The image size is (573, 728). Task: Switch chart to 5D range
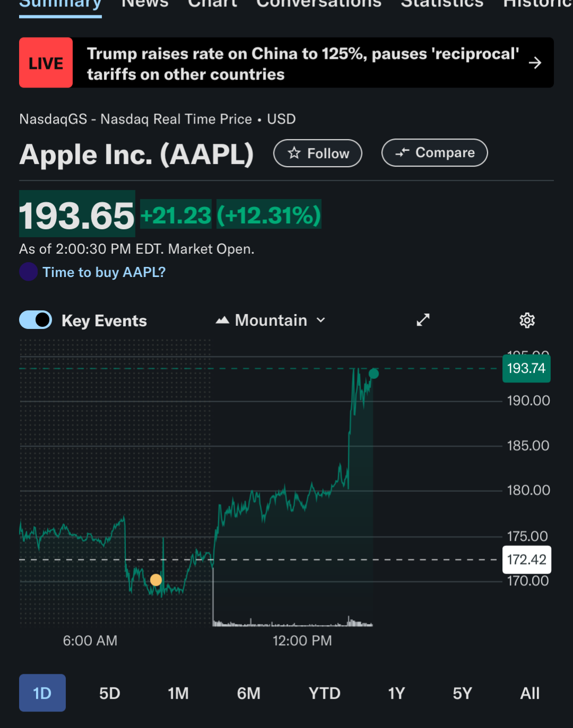tap(110, 693)
